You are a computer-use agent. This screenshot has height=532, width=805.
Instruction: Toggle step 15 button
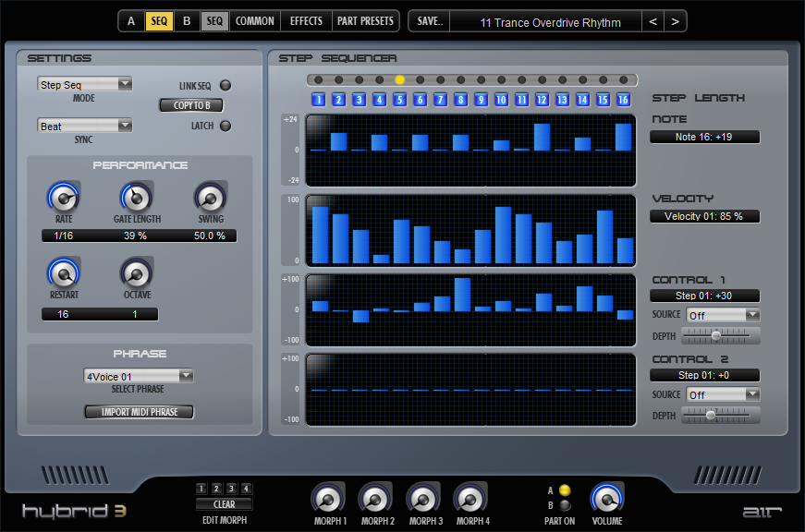(603, 100)
